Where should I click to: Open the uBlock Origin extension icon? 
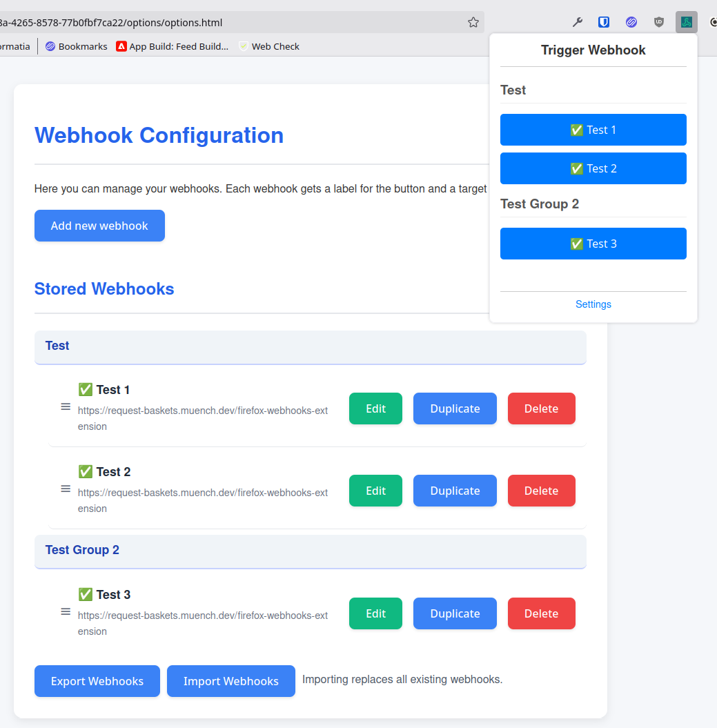coord(659,22)
